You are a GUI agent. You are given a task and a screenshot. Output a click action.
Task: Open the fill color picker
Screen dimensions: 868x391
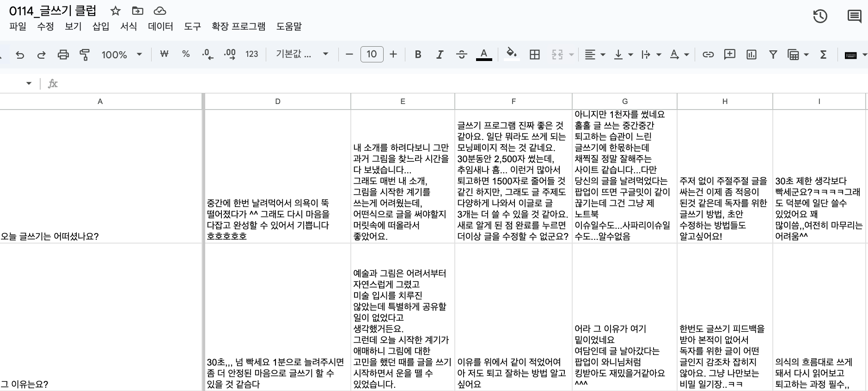pyautogui.click(x=511, y=55)
